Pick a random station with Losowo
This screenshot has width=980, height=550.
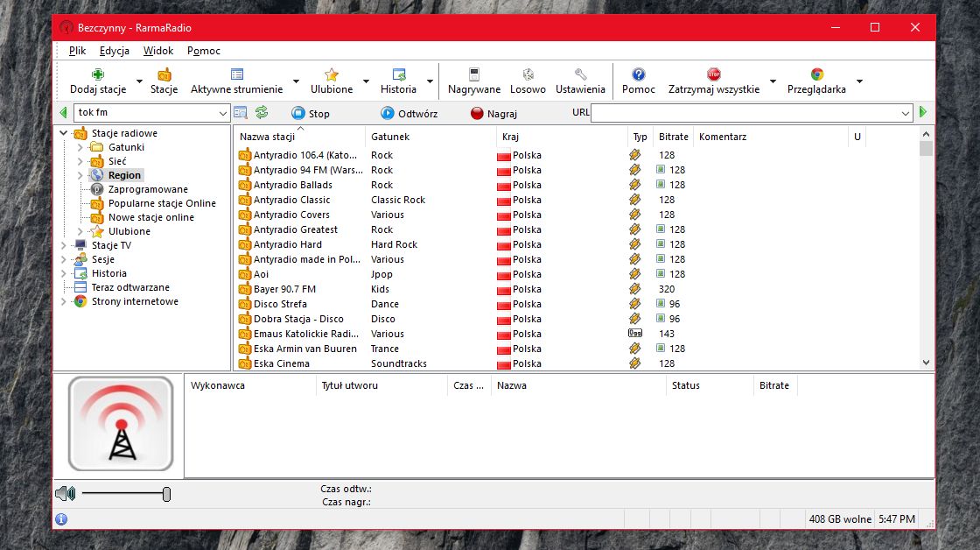(x=528, y=74)
